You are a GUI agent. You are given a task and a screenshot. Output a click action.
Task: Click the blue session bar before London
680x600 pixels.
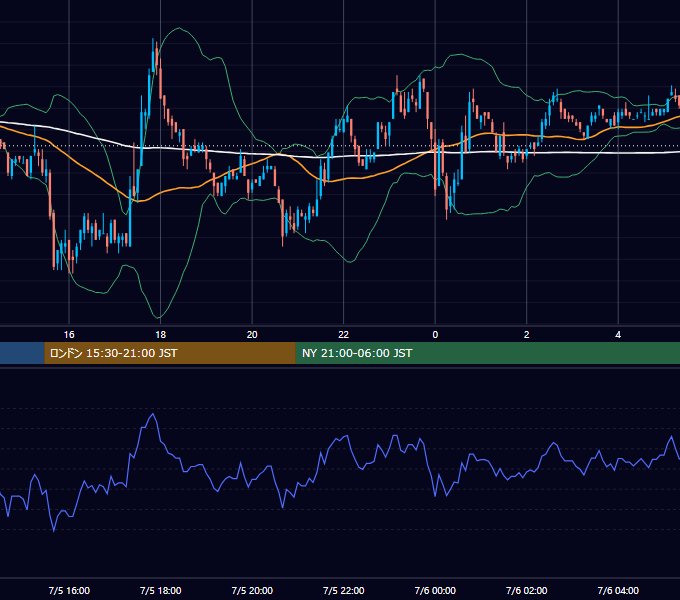click(x=22, y=353)
